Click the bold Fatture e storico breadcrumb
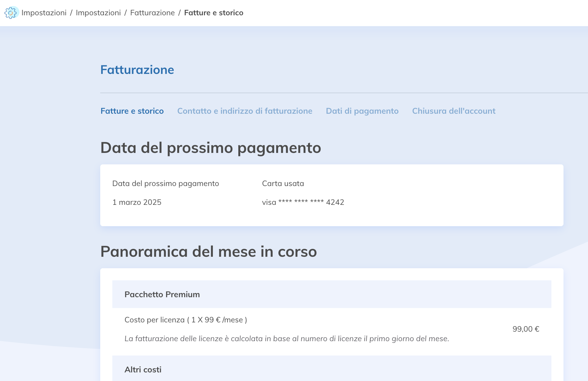Screen dimensions: 588x381 pos(213,13)
